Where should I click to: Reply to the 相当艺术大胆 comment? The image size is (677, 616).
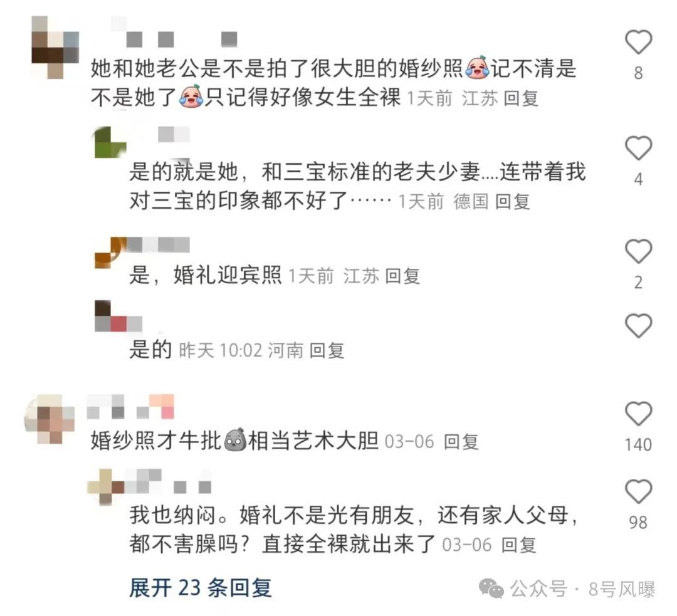click(x=461, y=442)
